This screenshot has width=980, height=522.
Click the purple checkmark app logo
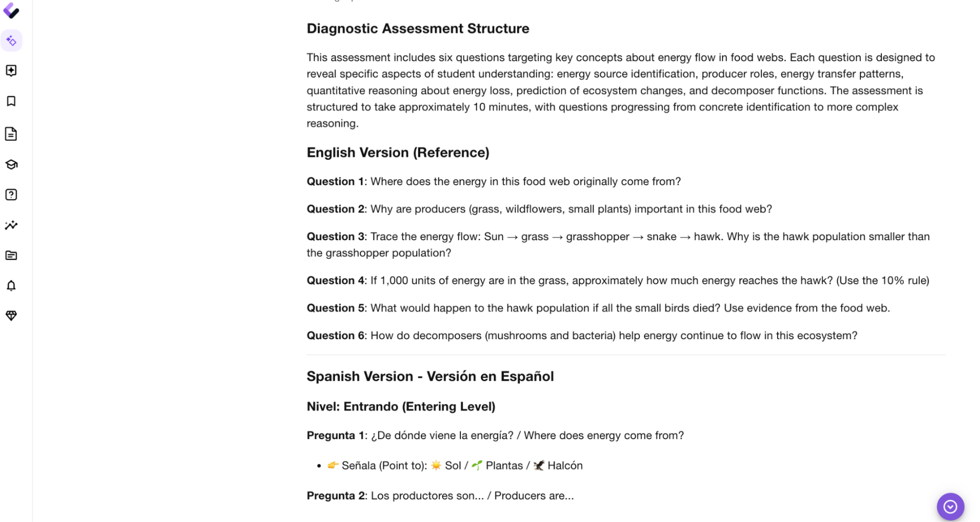tap(11, 10)
